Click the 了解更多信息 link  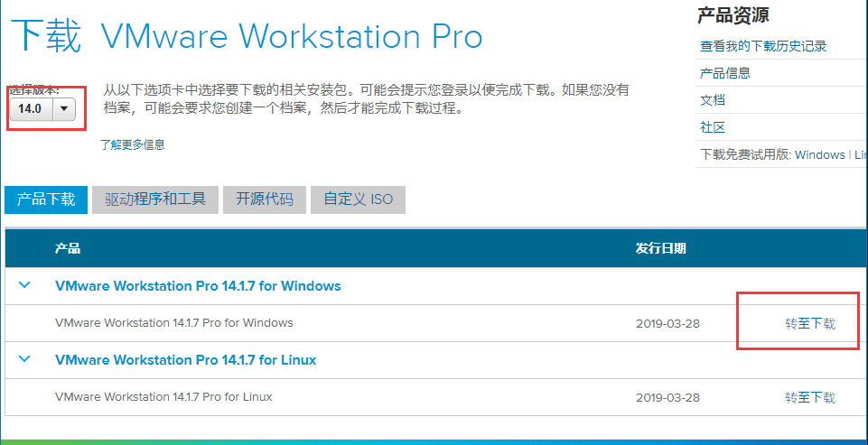132,145
